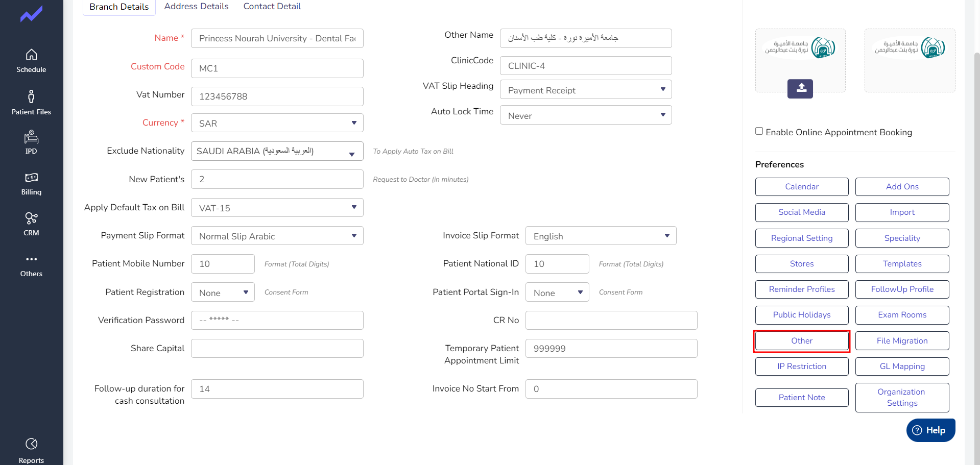This screenshot has width=980, height=465.
Task: Switch to Address Details tab
Action: (196, 7)
